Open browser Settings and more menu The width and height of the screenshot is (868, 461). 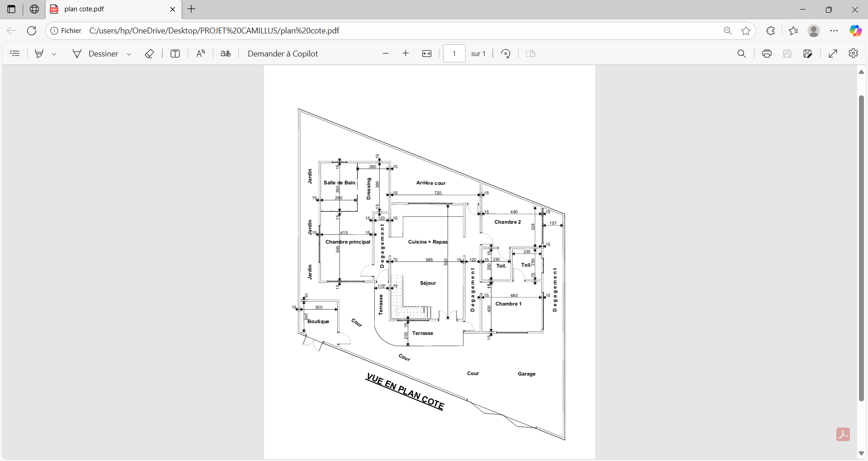[834, 31]
